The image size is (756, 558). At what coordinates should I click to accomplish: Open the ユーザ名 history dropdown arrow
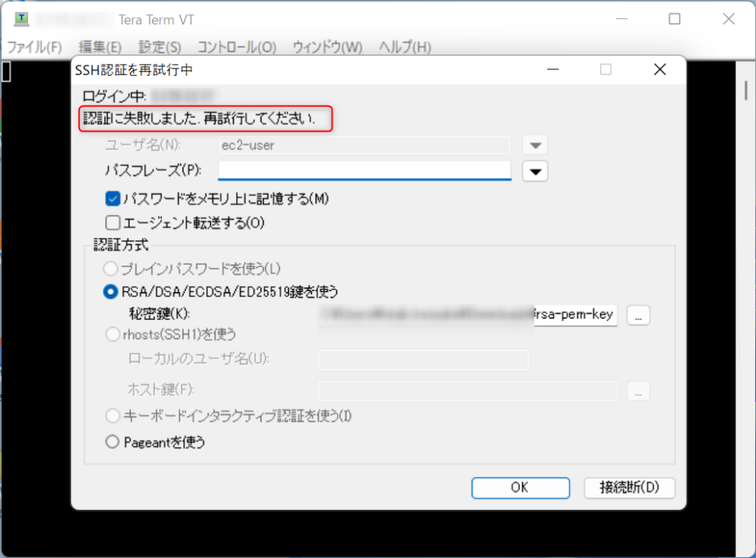pyautogui.click(x=535, y=144)
